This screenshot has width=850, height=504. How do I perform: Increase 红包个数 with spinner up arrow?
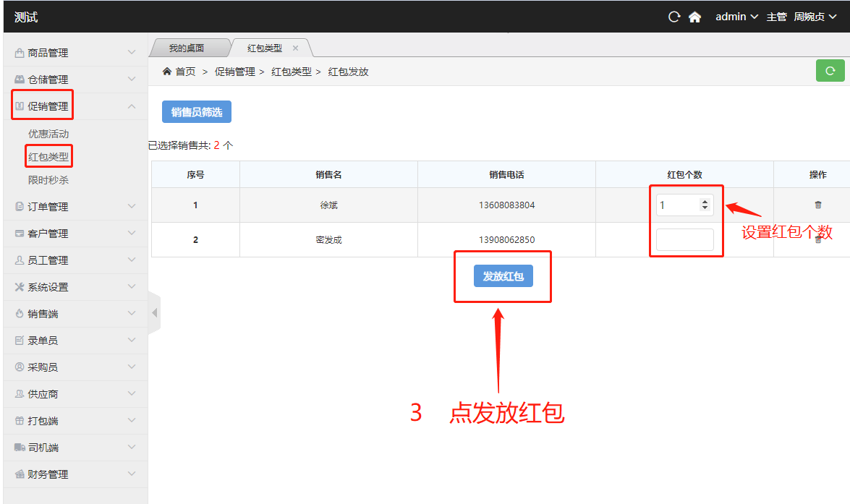[705, 202]
